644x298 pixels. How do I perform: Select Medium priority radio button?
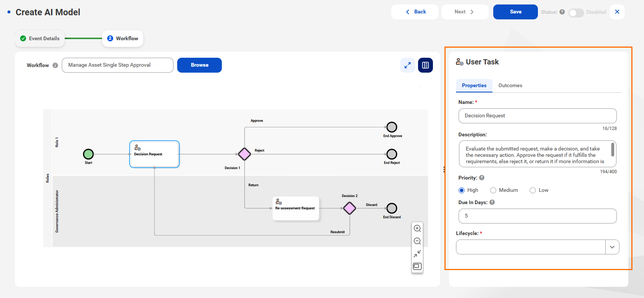[493, 190]
